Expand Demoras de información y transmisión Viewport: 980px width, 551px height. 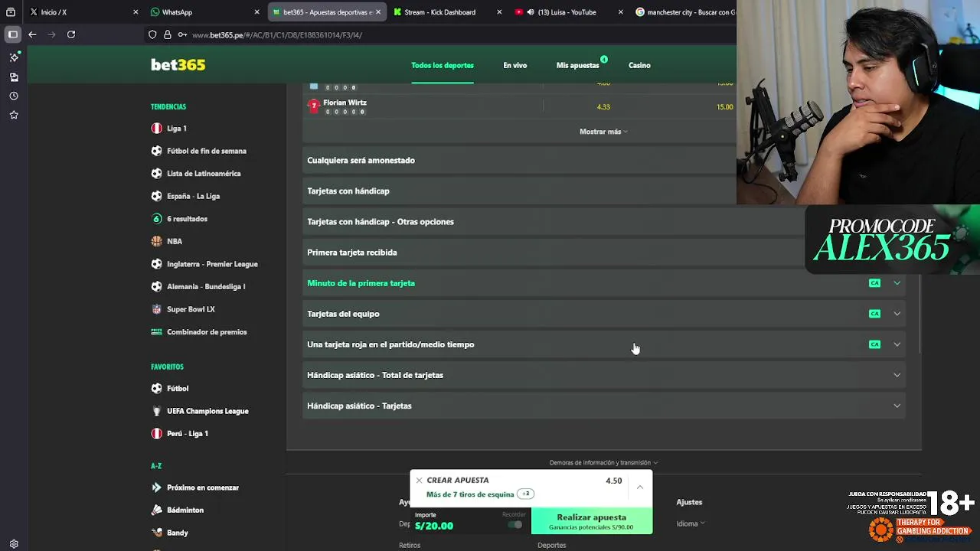click(x=603, y=463)
